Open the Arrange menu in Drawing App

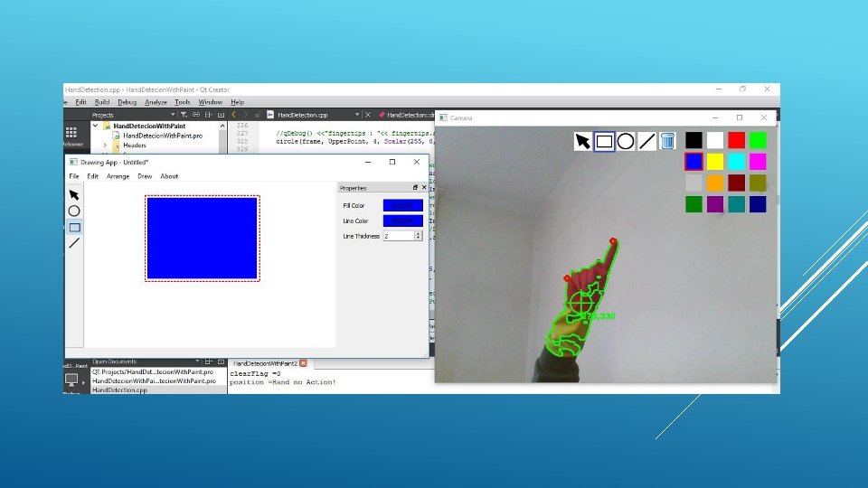click(x=118, y=176)
